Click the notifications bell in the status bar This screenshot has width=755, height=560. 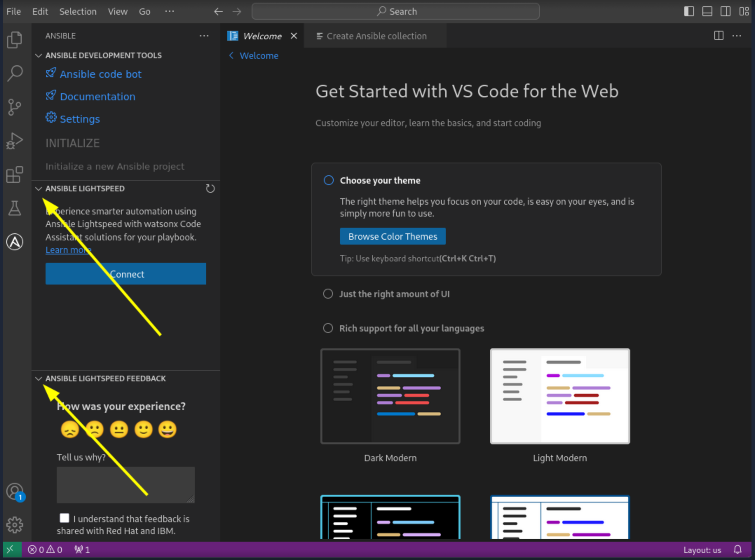[x=737, y=549]
